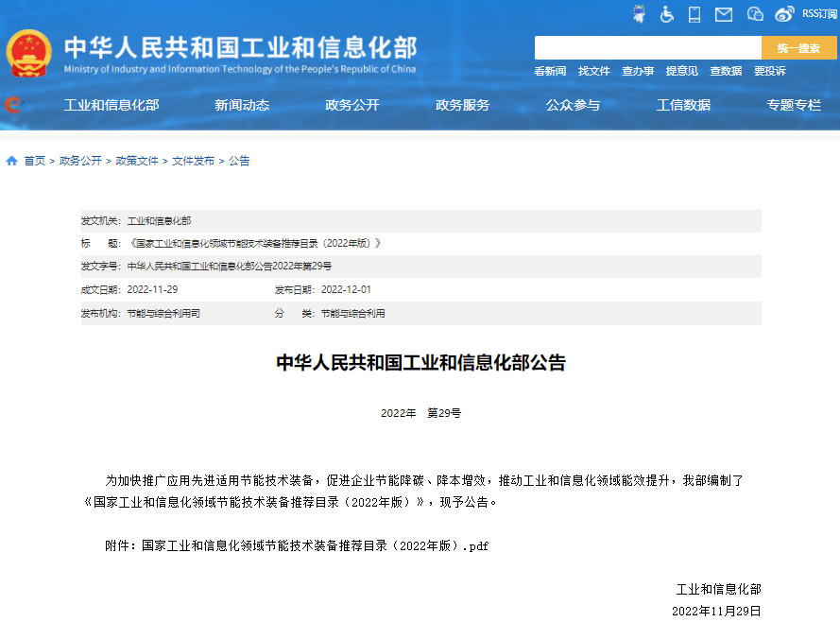The height and width of the screenshot is (622, 840).
Task: Open the mobile version icon
Action: point(694,13)
